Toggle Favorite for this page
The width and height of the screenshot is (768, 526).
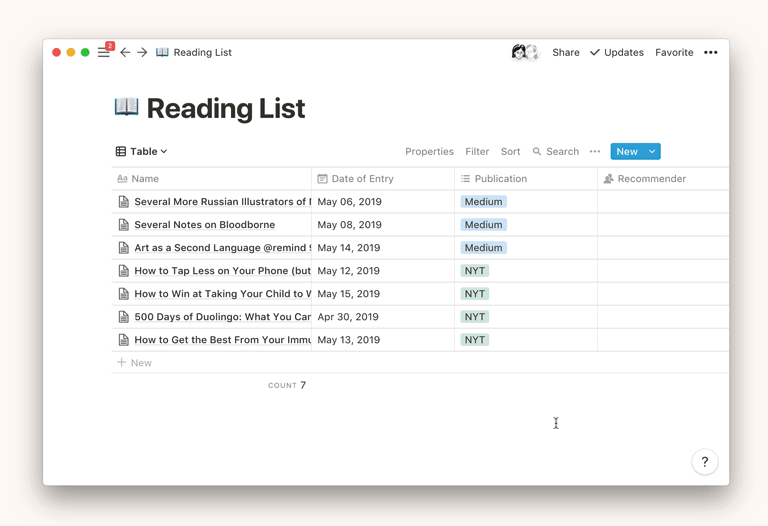pos(674,53)
